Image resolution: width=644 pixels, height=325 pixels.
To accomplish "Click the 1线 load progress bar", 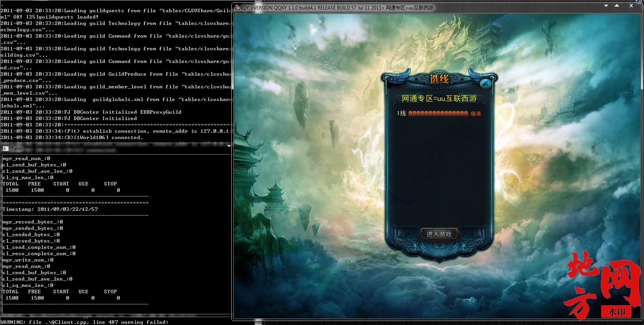I will click(438, 114).
